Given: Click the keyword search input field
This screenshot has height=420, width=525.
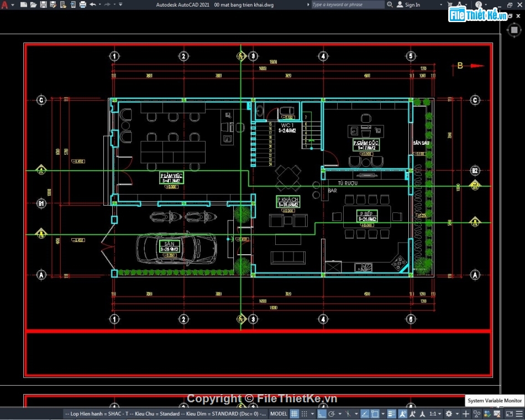Looking at the screenshot, I should (348, 4).
